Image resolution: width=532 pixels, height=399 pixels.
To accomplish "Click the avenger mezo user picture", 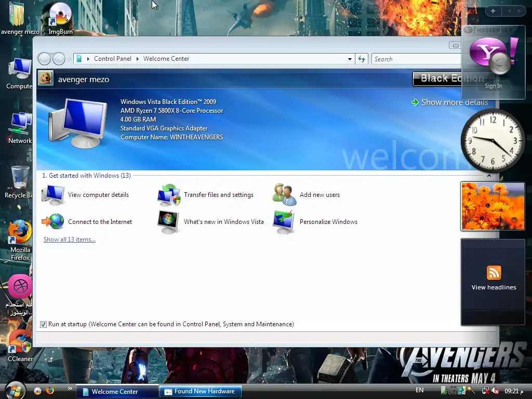I will point(46,78).
